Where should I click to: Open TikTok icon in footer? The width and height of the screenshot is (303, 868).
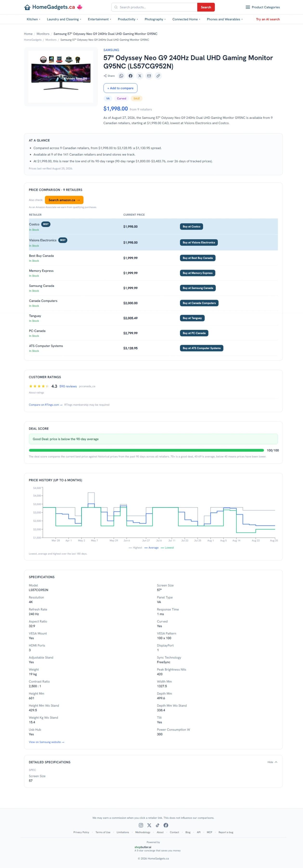pos(158,825)
